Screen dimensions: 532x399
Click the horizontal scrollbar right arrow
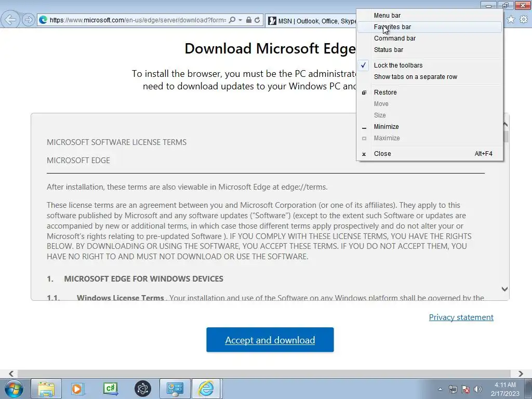pos(521,374)
